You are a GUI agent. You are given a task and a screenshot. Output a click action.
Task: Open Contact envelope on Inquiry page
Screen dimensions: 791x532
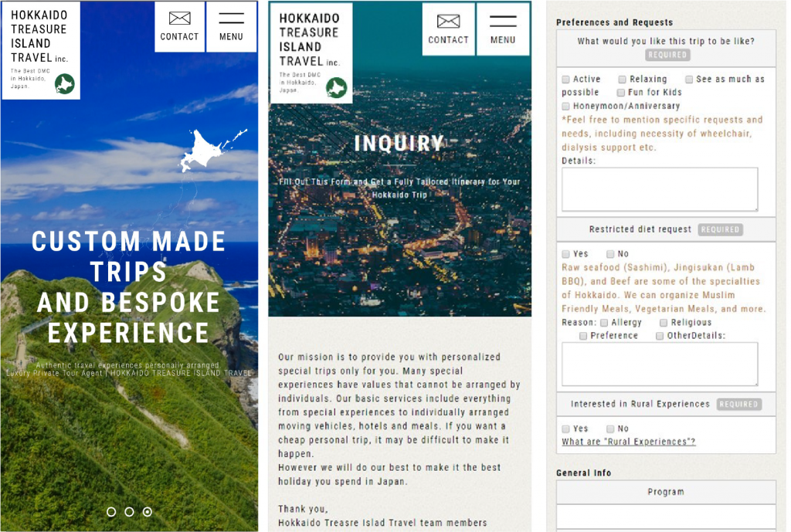(x=449, y=29)
